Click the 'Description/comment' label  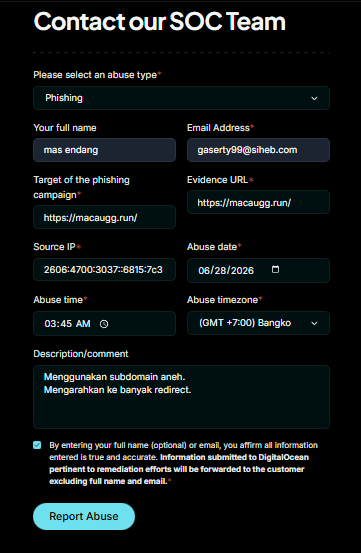click(81, 354)
